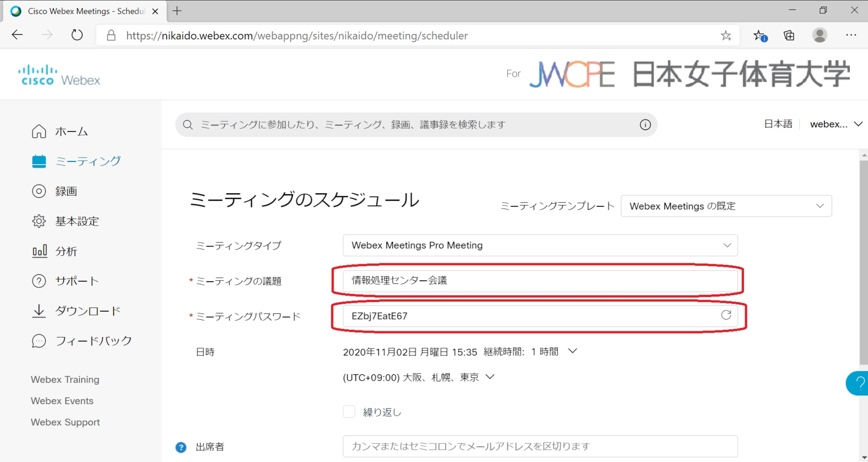Expand date and duration chevron
Screen dimensions: 868x462
point(572,351)
